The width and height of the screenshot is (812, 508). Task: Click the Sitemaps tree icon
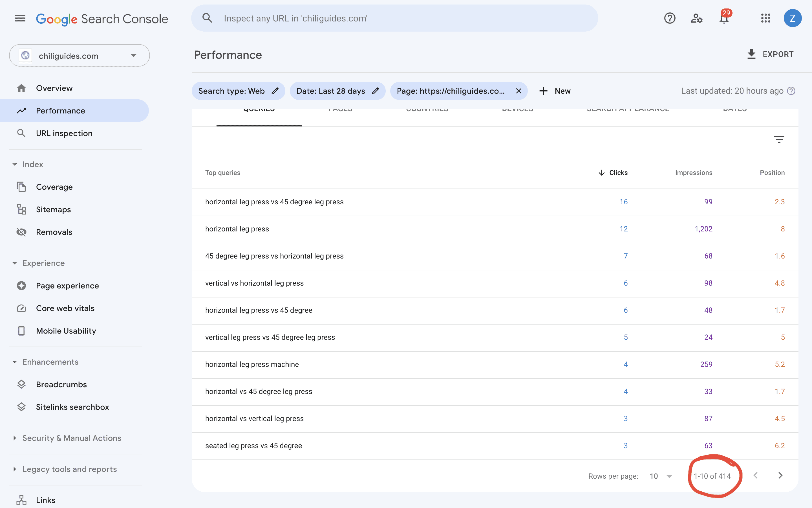(21, 209)
